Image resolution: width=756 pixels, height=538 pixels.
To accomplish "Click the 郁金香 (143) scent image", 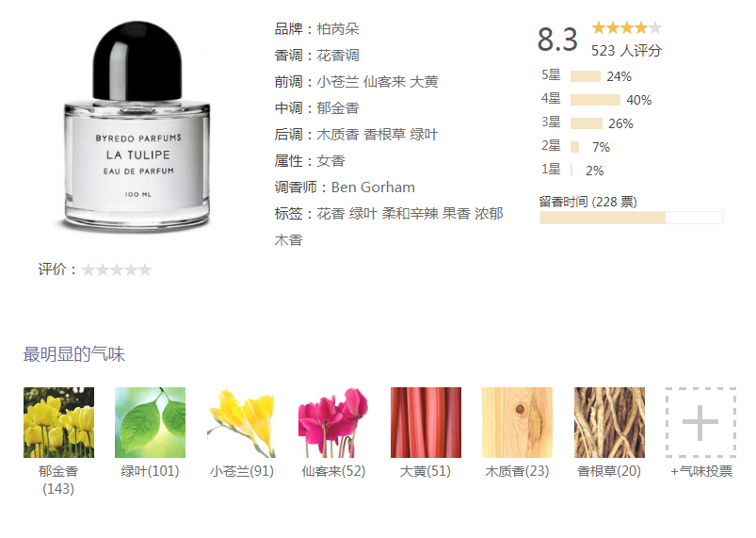I will pos(58,422).
